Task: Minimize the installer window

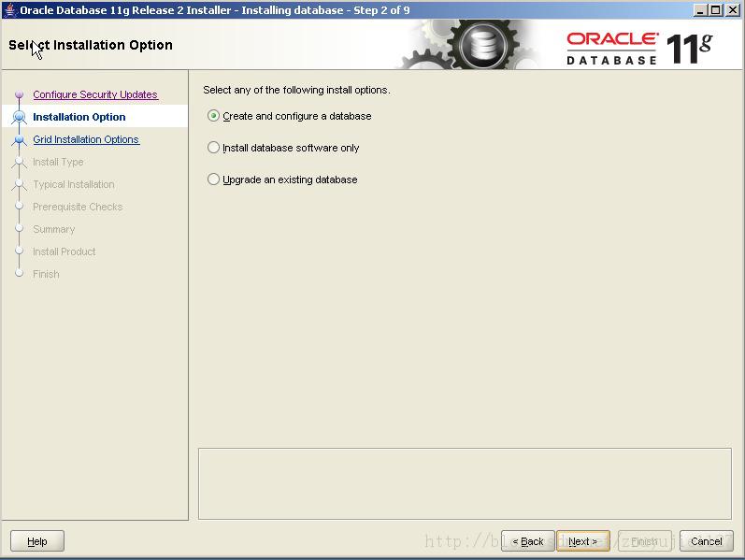Action: (x=700, y=10)
